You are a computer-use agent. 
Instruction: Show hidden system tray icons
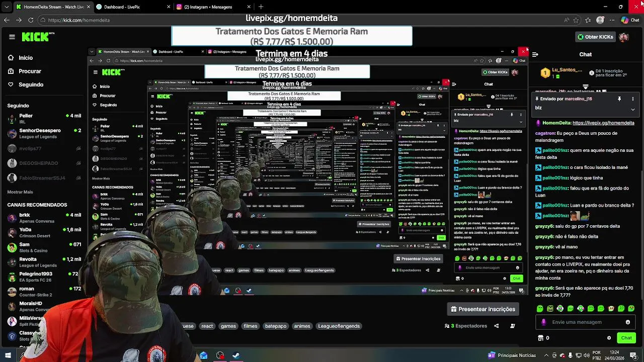tap(547, 355)
